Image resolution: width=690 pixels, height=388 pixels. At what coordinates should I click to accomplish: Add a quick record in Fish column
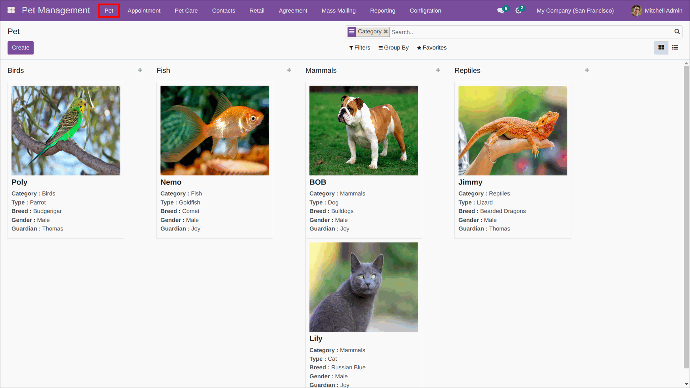point(289,70)
